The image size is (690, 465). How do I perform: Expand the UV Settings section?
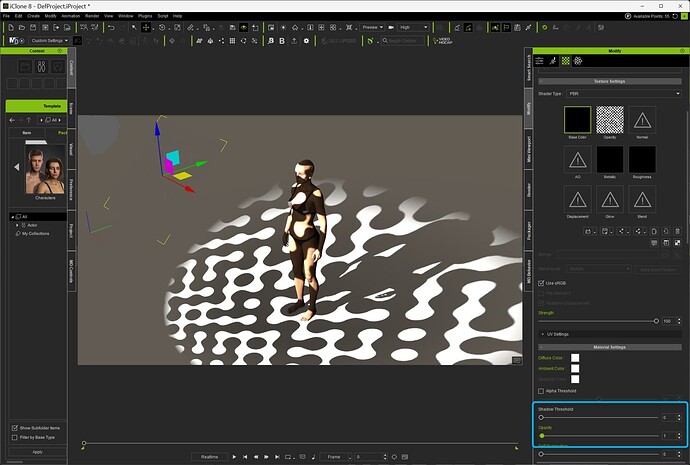coord(609,334)
